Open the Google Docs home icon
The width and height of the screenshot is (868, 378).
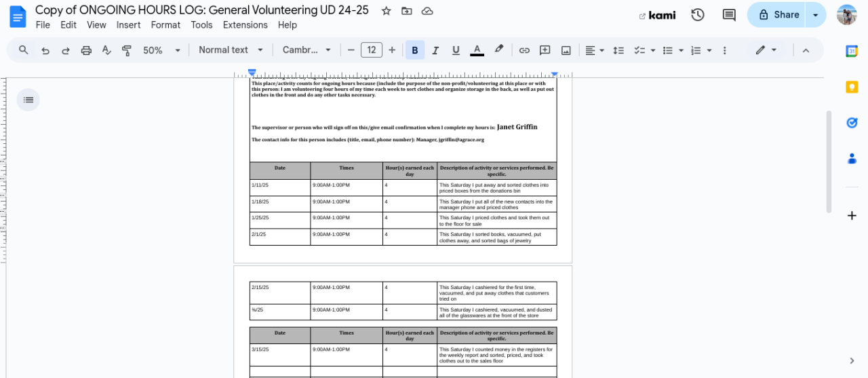coord(18,16)
